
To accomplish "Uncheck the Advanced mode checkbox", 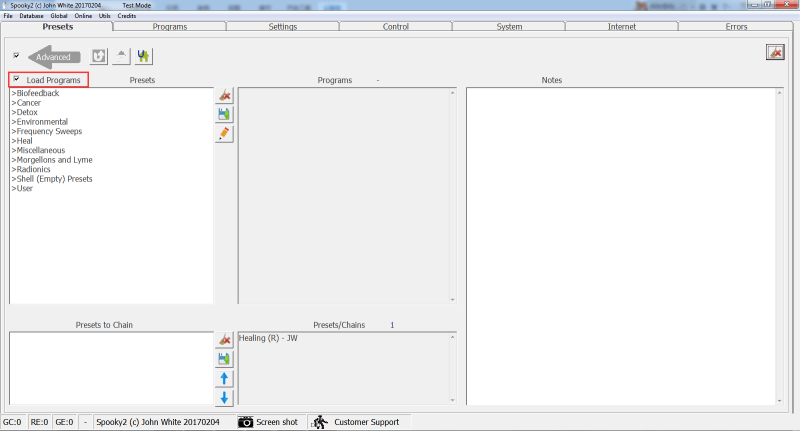I will click(16, 56).
